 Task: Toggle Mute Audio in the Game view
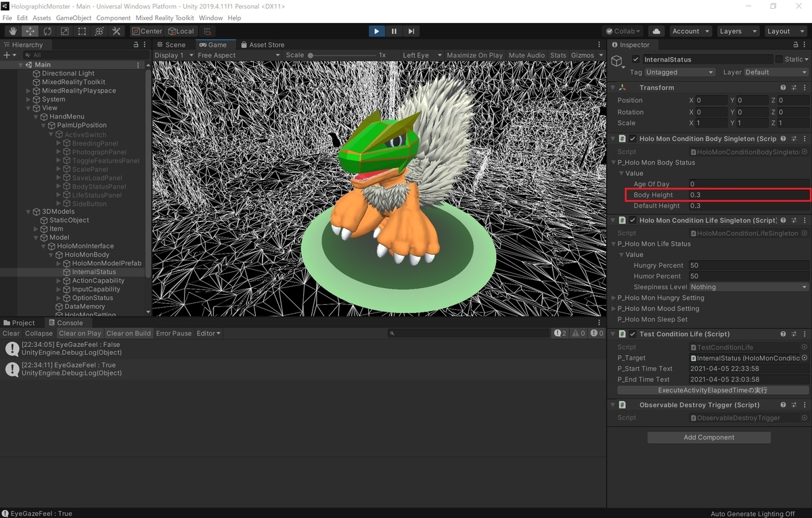pos(526,55)
